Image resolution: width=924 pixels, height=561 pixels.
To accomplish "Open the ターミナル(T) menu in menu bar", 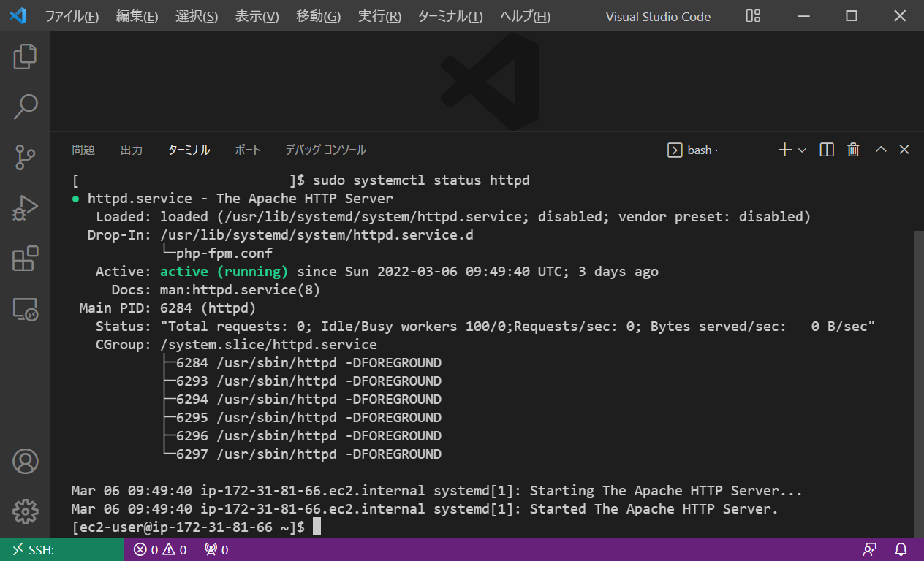I will (450, 17).
